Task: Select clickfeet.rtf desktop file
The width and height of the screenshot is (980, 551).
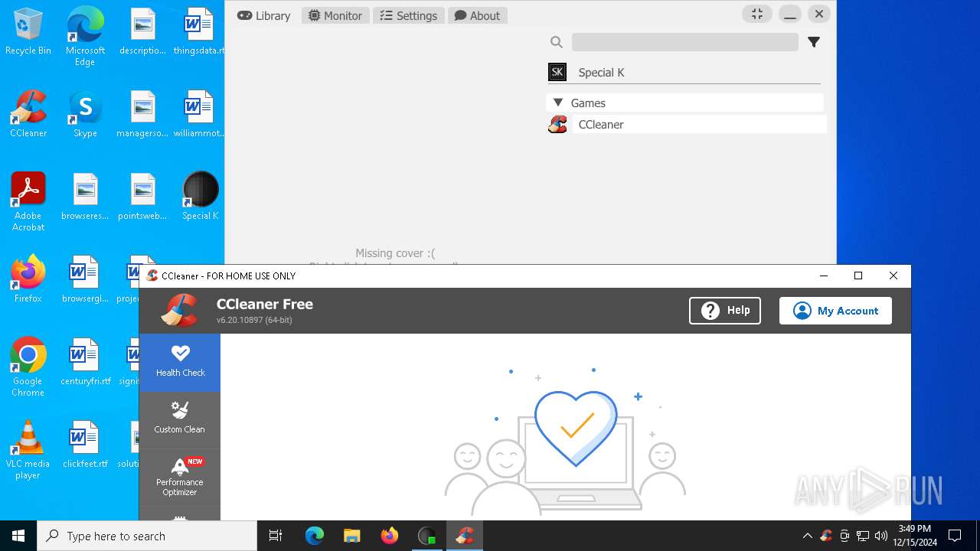Action: [x=85, y=445]
